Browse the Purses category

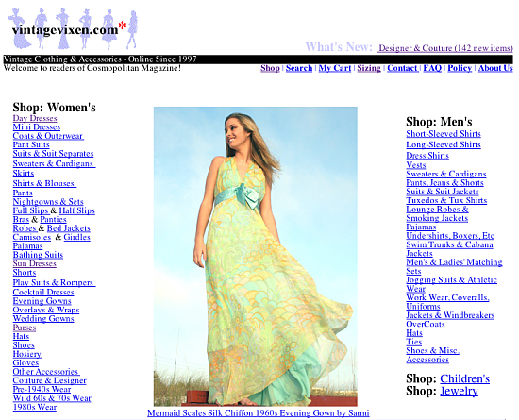coord(25,328)
